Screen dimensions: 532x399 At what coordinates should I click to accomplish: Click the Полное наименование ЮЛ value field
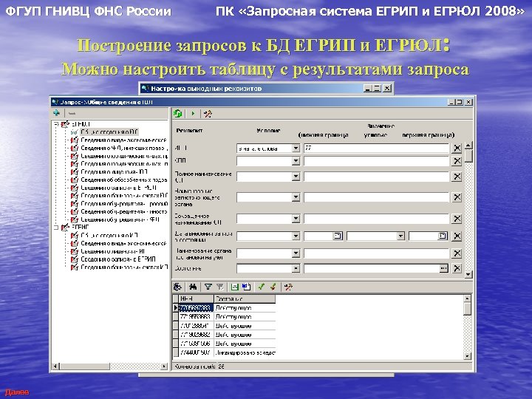click(376, 177)
